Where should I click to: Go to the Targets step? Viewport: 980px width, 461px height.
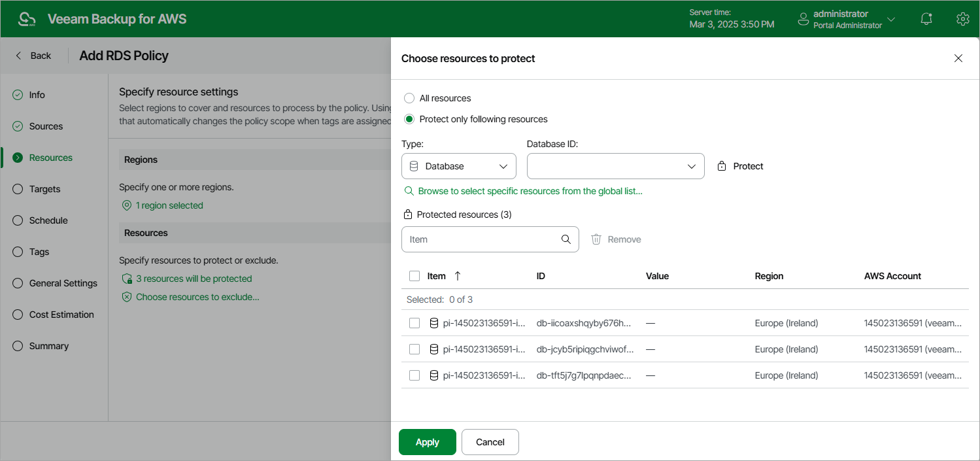(44, 189)
